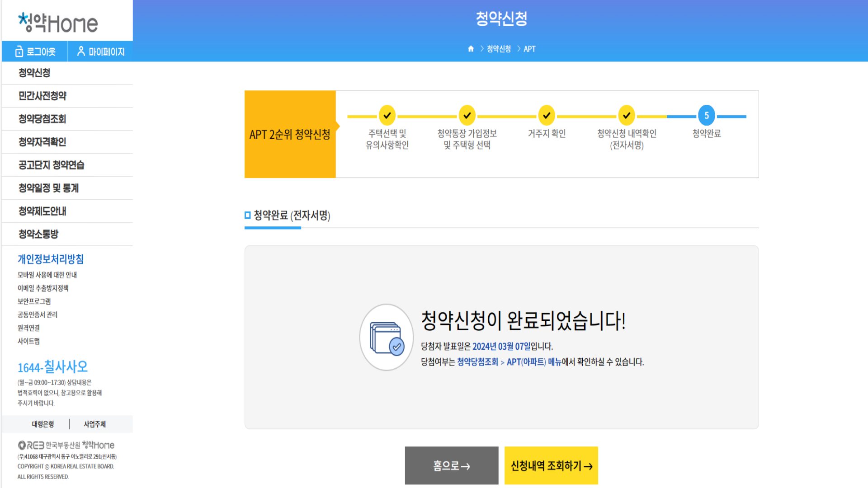Click the document illustration beside the completion message
The image size is (868, 488).
387,337
